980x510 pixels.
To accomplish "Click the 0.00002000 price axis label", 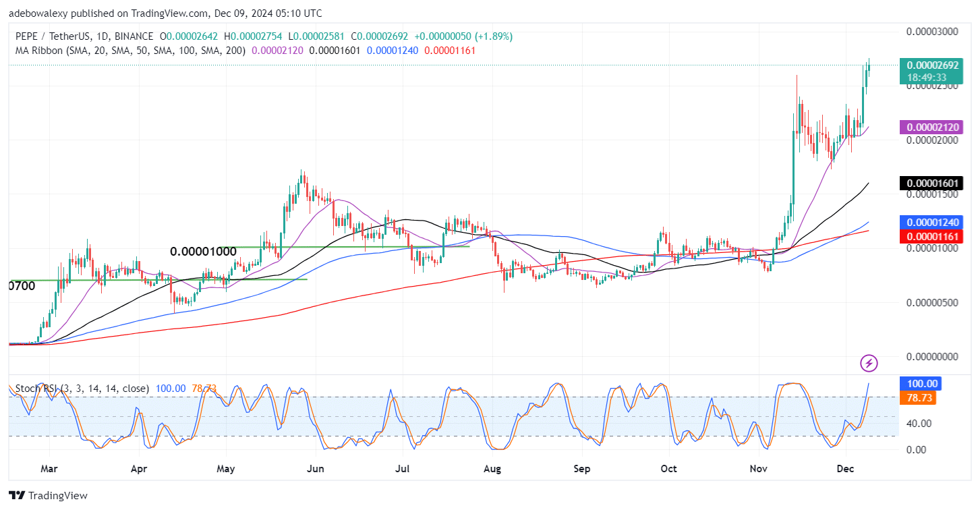I will (x=933, y=140).
